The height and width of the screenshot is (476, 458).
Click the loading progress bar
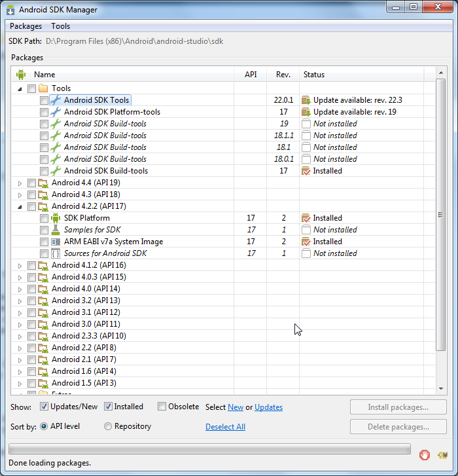(209, 449)
